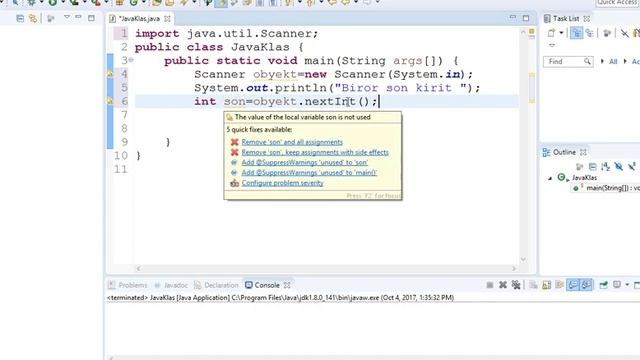This screenshot has height=360, width=640.
Task: Click warning marker on line 4 gutter
Action: pos(110,74)
